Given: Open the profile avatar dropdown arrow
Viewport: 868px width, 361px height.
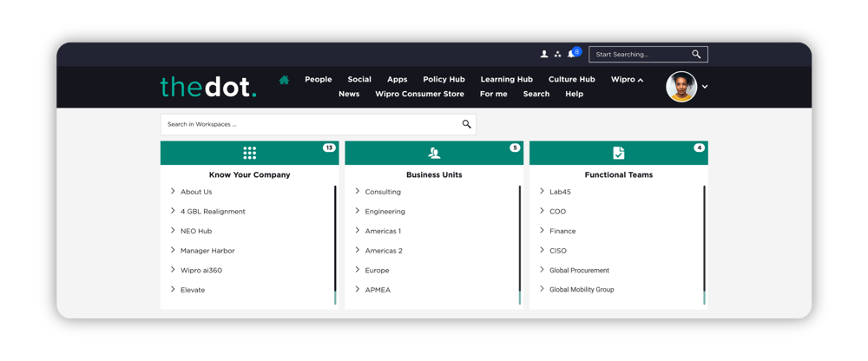Looking at the screenshot, I should click(x=705, y=87).
